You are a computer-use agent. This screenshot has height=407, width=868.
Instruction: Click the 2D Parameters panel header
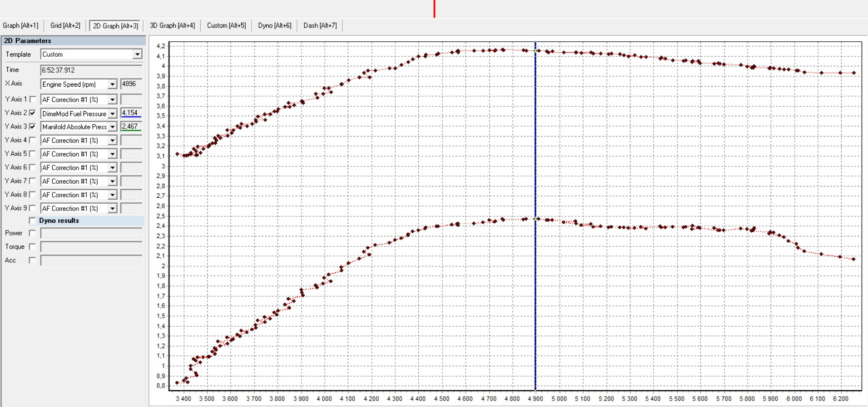tap(73, 40)
